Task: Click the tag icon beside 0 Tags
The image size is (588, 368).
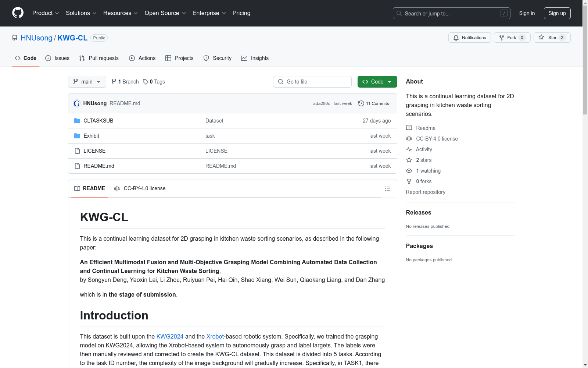Action: [x=146, y=82]
